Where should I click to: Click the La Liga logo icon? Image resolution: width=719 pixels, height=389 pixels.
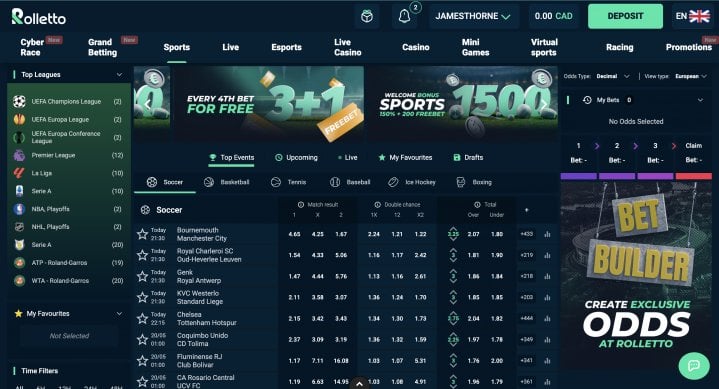click(x=19, y=173)
